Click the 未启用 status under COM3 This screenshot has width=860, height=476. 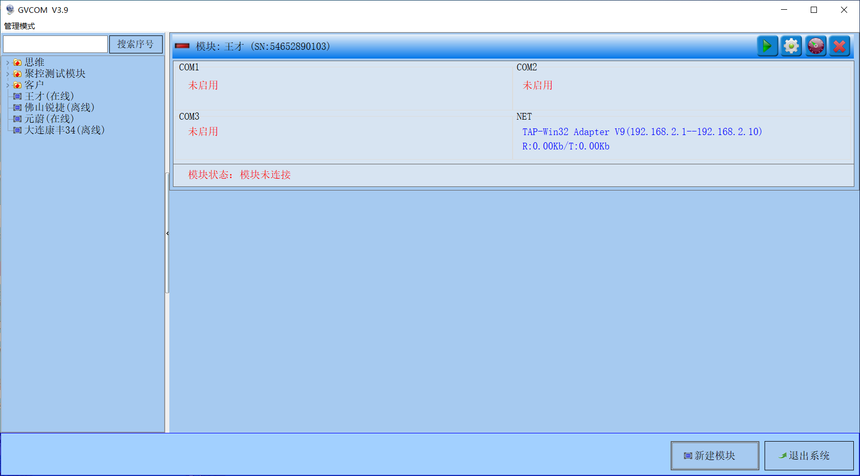click(203, 132)
